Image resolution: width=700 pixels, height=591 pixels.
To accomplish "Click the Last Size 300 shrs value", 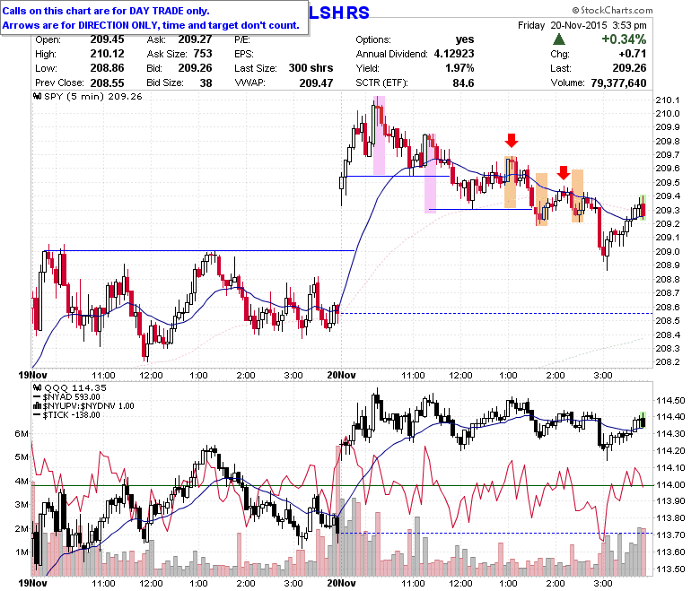I will pyautogui.click(x=311, y=68).
